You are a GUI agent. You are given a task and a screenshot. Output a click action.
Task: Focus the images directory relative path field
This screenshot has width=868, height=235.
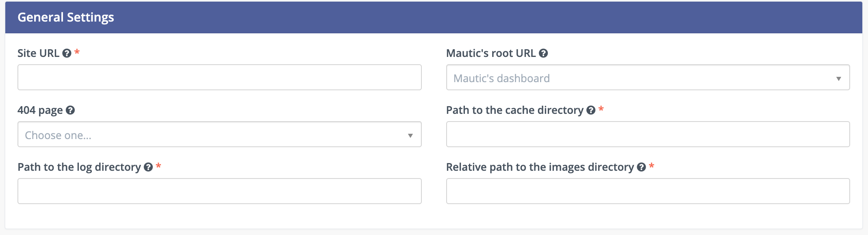pyautogui.click(x=648, y=191)
